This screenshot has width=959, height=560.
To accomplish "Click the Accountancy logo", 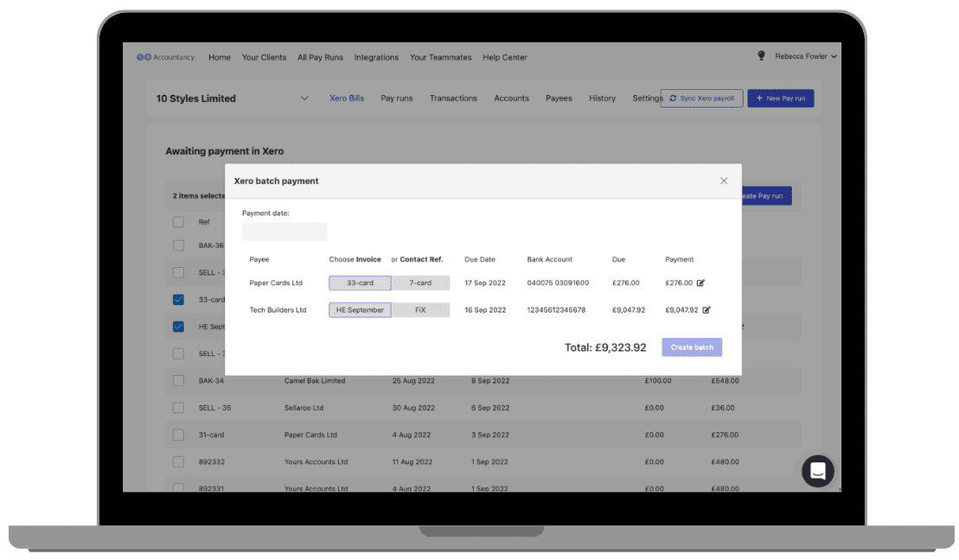I will tap(165, 56).
